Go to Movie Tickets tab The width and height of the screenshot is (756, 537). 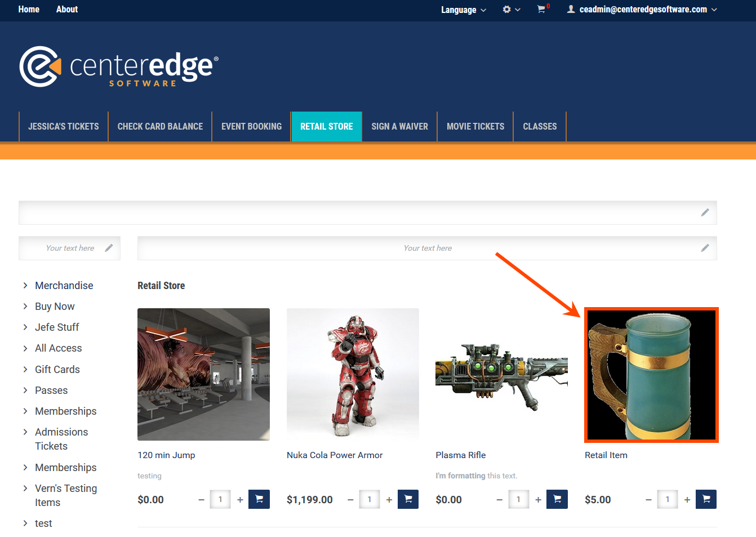pos(475,126)
